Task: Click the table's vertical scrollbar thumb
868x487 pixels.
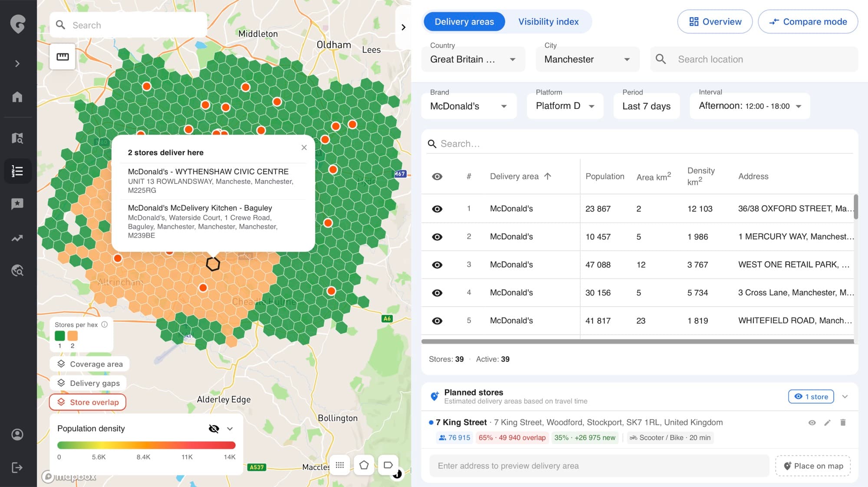Action: (856, 207)
